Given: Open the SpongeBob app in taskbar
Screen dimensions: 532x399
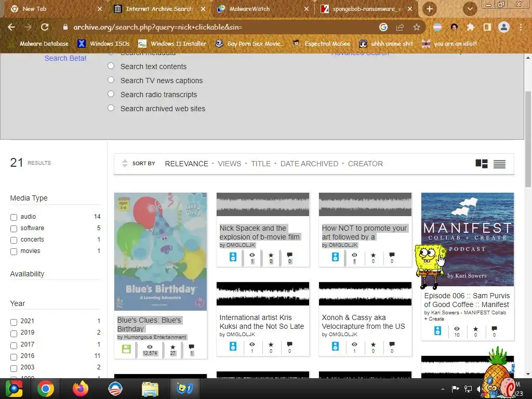Looking at the screenshot, I should pyautogui.click(x=184, y=389).
